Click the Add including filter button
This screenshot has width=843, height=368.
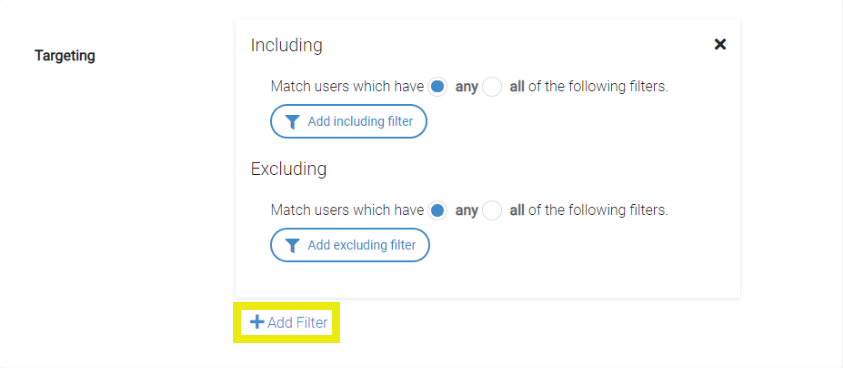click(348, 122)
